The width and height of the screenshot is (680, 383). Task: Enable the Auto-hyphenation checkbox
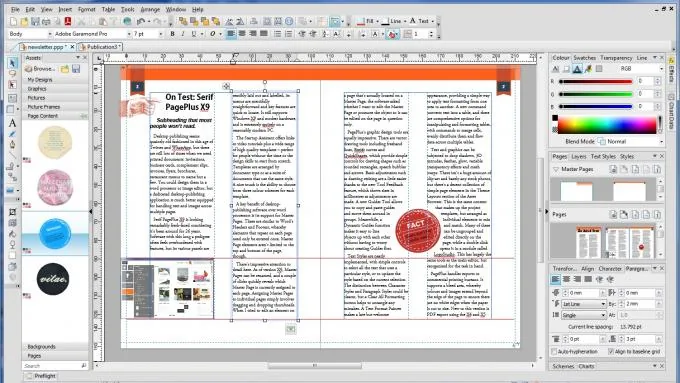[554, 351]
